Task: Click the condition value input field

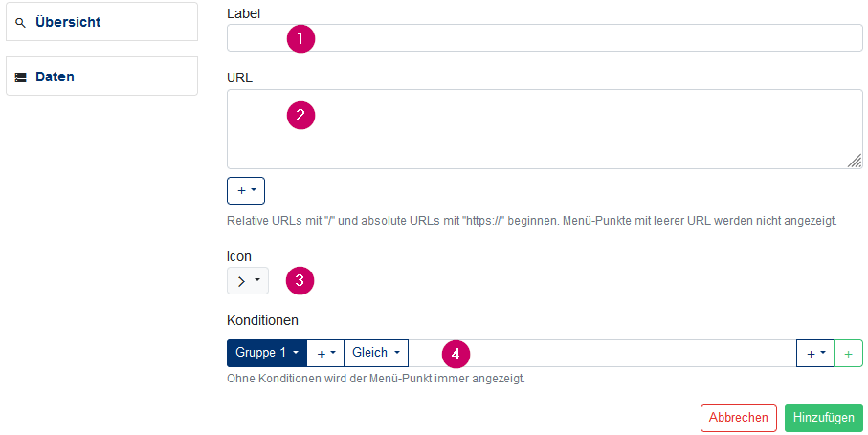Action: click(x=602, y=353)
